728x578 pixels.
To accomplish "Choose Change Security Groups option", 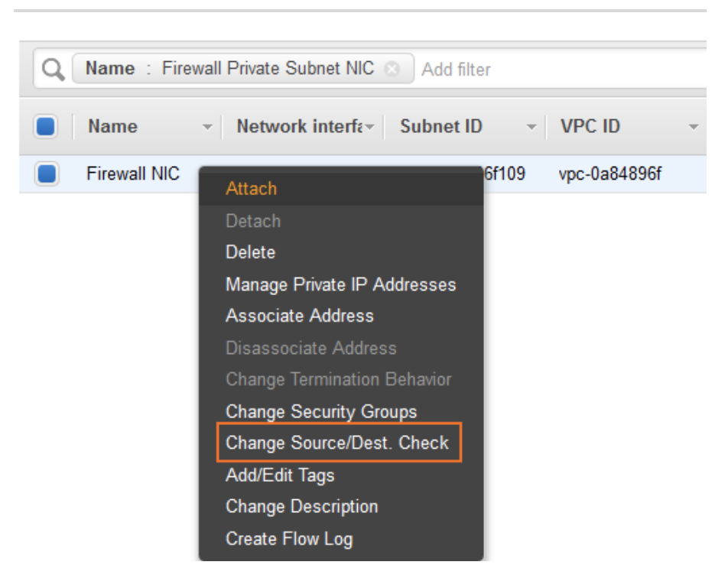I will [321, 411].
